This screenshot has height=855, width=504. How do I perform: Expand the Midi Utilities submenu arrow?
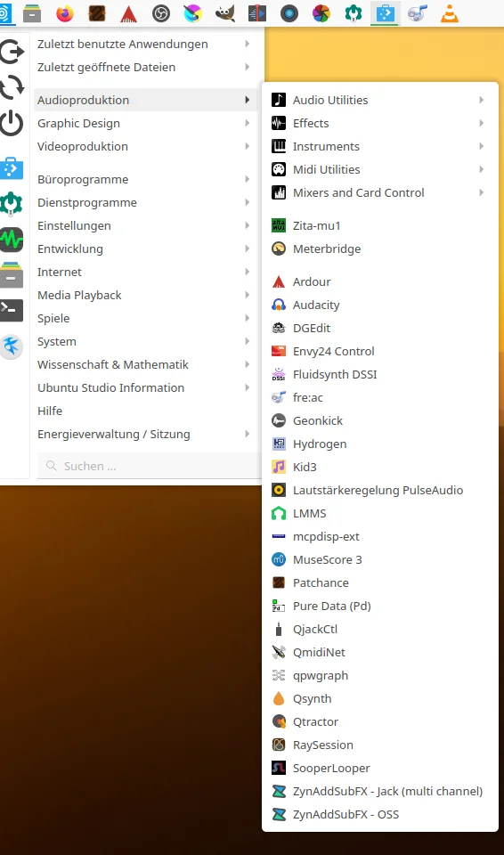[482, 169]
